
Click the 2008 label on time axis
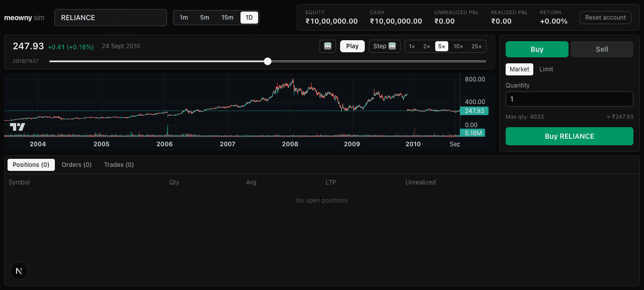[290, 144]
